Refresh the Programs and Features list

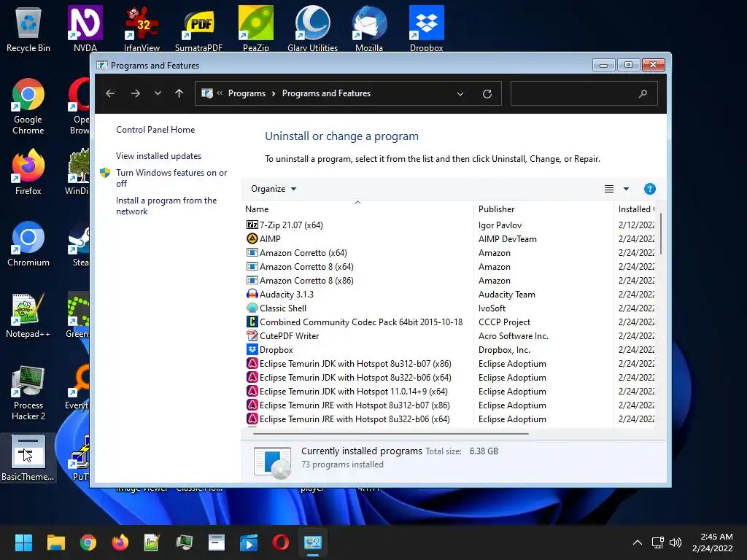pos(487,94)
